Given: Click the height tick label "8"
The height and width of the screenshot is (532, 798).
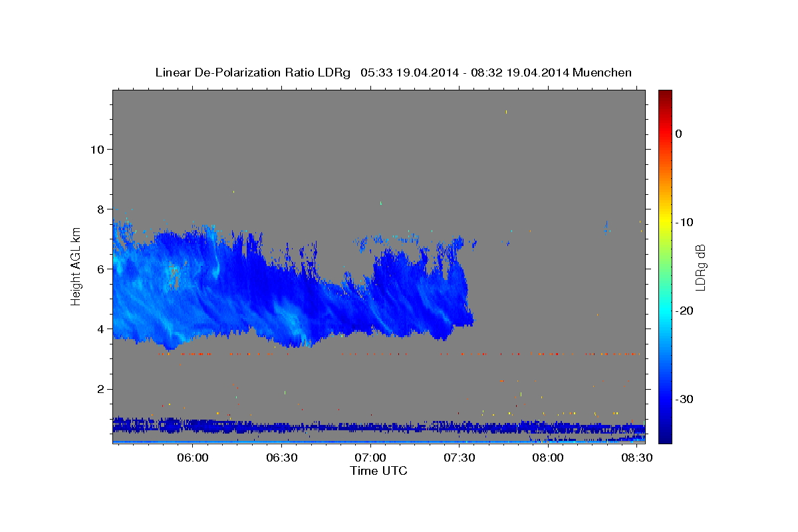Looking at the screenshot, I should click(101, 209).
